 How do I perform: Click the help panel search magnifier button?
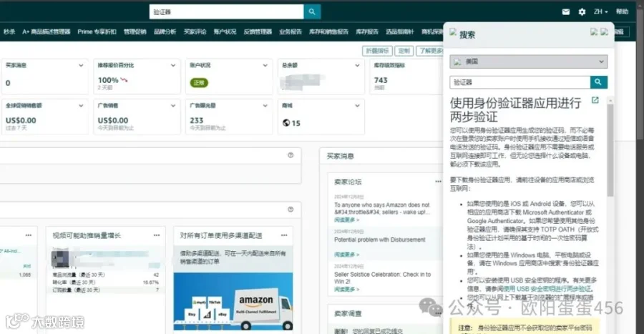[x=598, y=82]
